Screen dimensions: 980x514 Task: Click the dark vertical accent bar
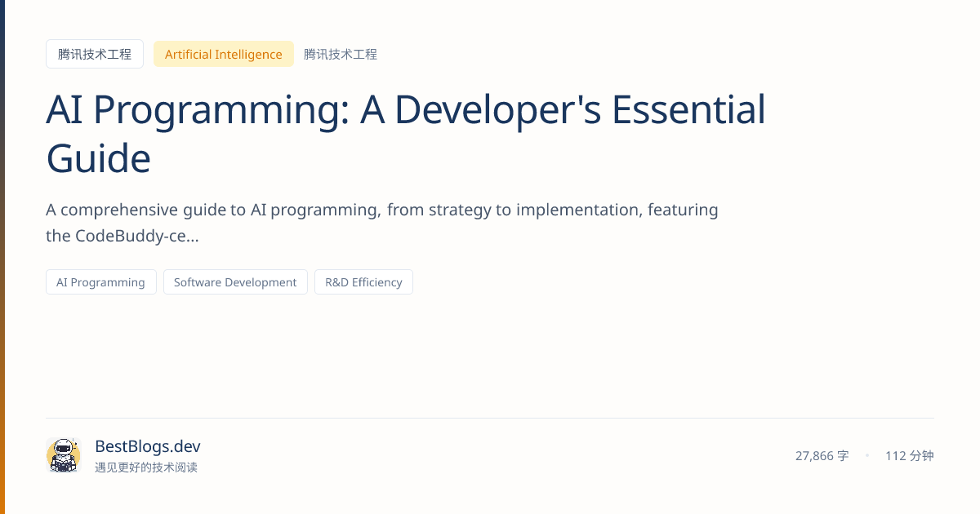(x=5, y=257)
